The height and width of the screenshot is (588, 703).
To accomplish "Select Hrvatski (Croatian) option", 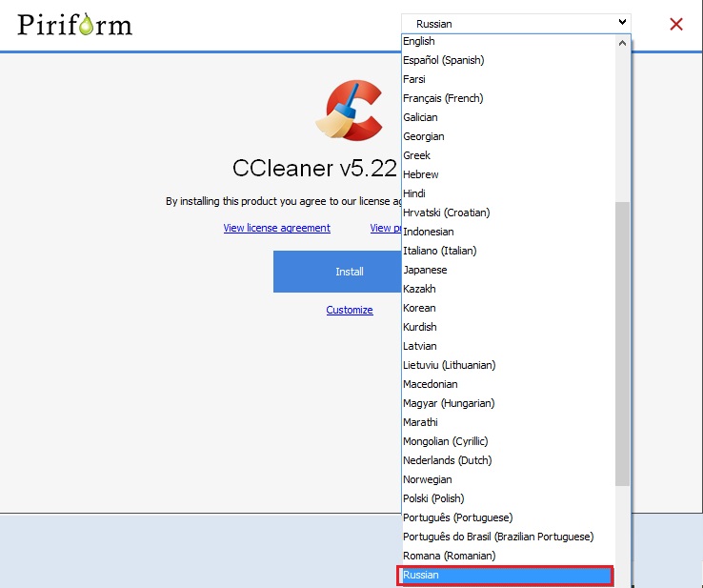I will [x=509, y=213].
